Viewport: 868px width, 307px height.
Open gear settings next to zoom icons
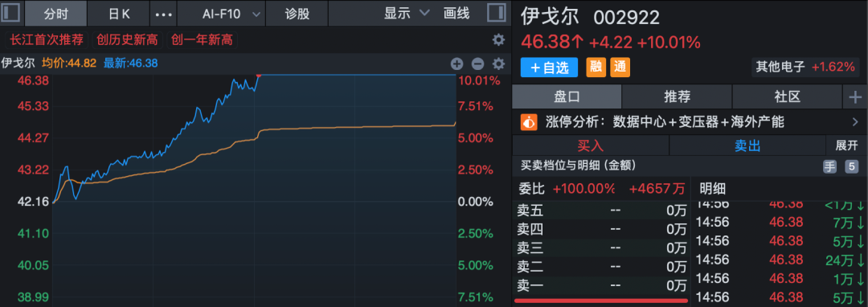(x=499, y=63)
